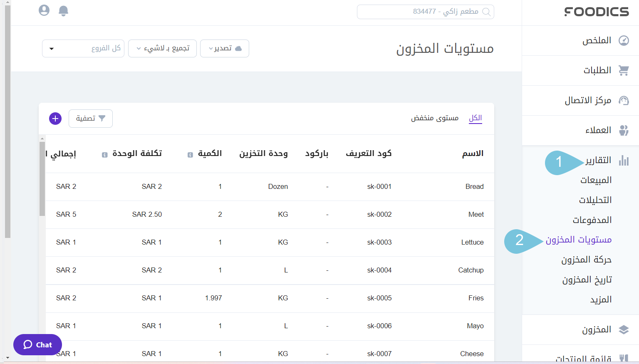Screen dimensions: 639x364
Task: Click the layers icon beside المخزون
Action: 624,329
